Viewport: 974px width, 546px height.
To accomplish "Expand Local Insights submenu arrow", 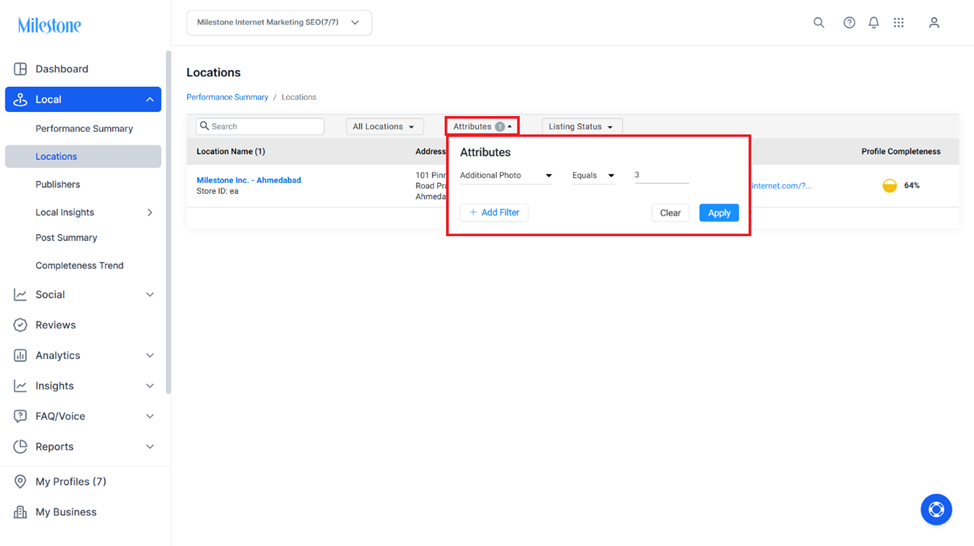I will [x=150, y=212].
